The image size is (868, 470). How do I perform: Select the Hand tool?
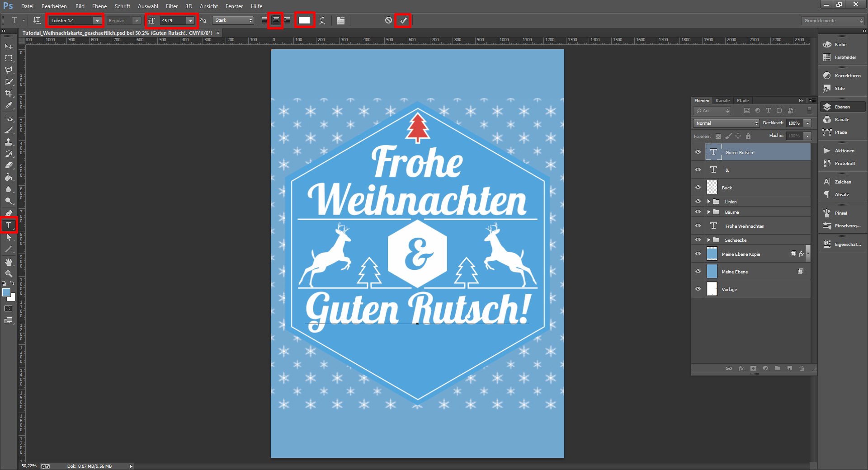click(8, 262)
